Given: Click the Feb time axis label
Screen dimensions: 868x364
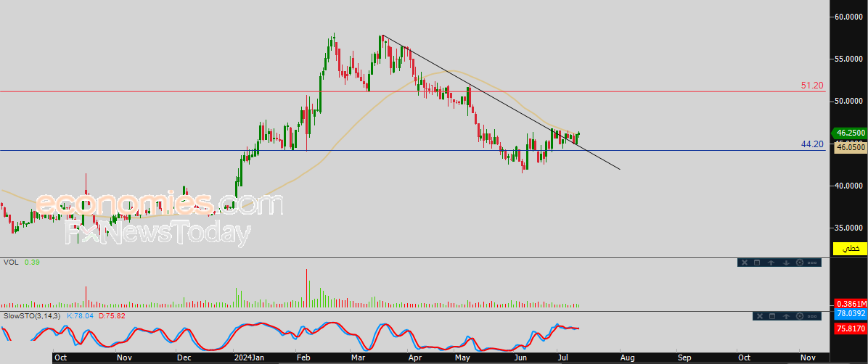Looking at the screenshot, I should click(x=303, y=358).
